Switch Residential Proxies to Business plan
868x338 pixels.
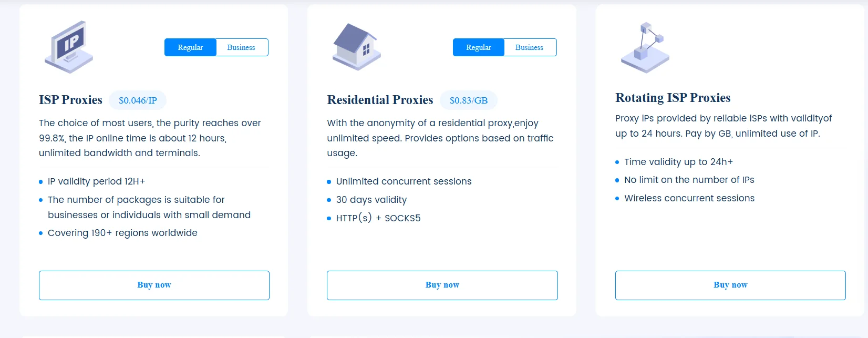pos(529,47)
